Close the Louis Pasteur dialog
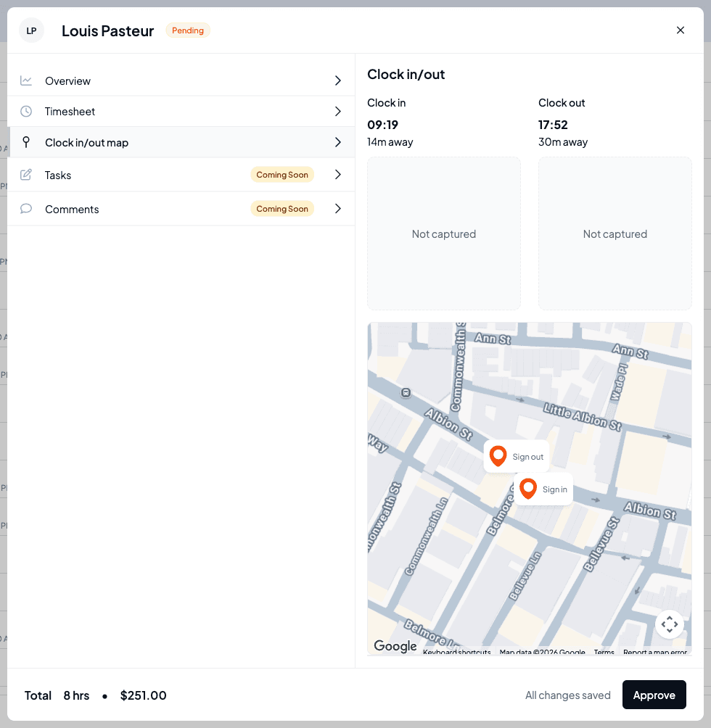The image size is (711, 728). pyautogui.click(x=681, y=30)
